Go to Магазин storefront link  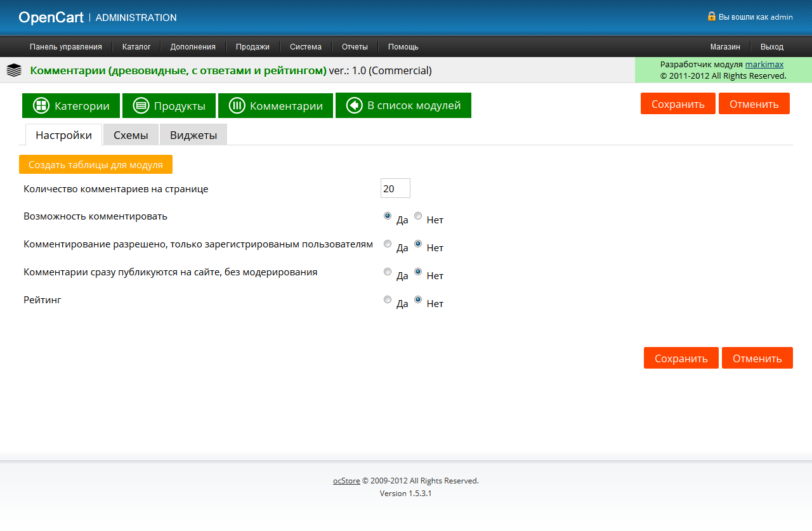[x=725, y=46]
